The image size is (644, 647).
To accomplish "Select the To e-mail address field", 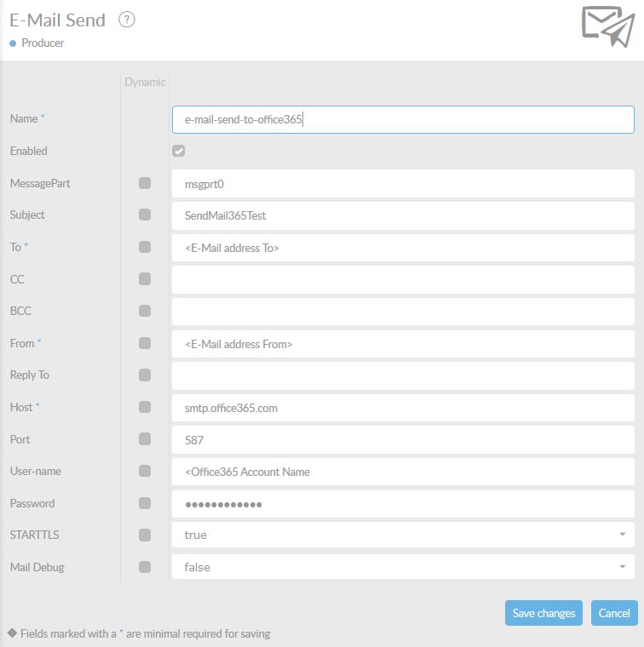I will coord(402,248).
